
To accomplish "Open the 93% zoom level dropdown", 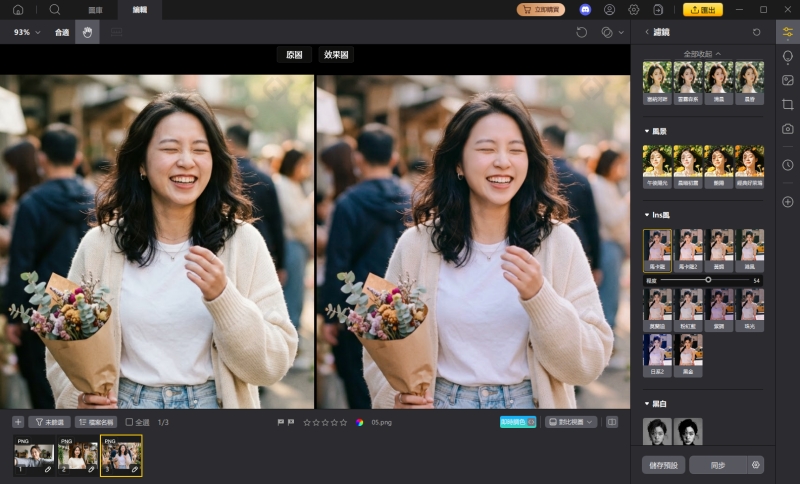I will pos(26,32).
